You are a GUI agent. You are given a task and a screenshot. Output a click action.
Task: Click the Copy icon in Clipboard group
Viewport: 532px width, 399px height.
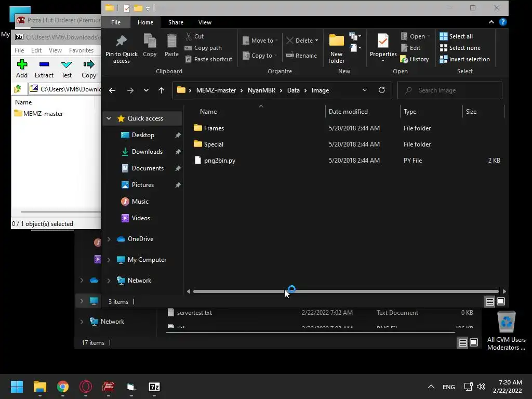(x=150, y=46)
